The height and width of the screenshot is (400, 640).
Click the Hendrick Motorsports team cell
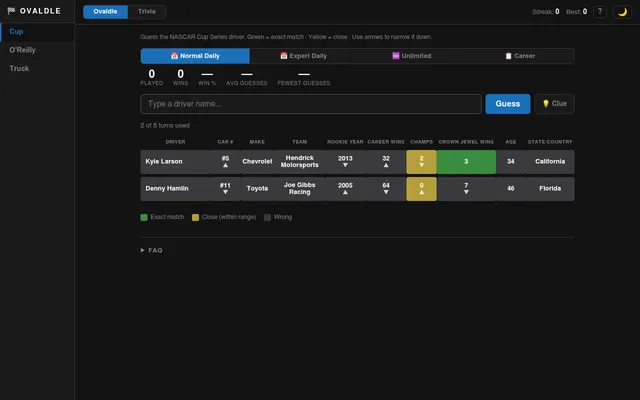300,162
